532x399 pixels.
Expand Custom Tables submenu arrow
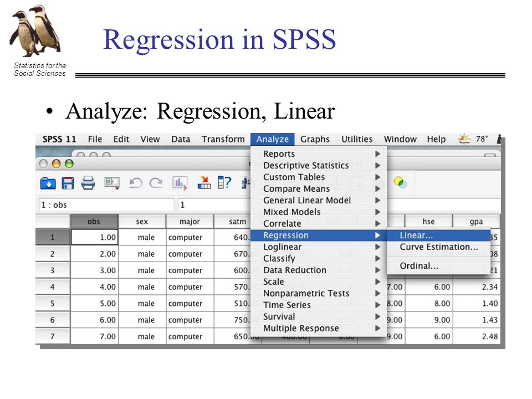377,177
